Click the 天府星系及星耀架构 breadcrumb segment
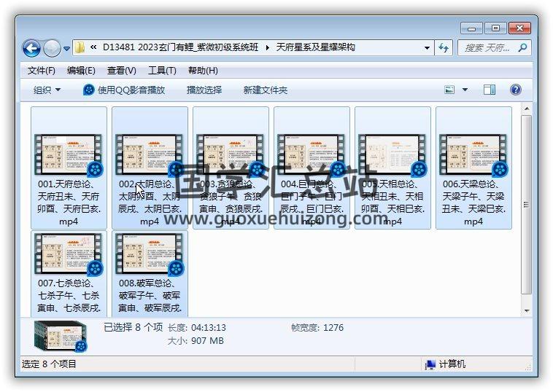 (315, 47)
